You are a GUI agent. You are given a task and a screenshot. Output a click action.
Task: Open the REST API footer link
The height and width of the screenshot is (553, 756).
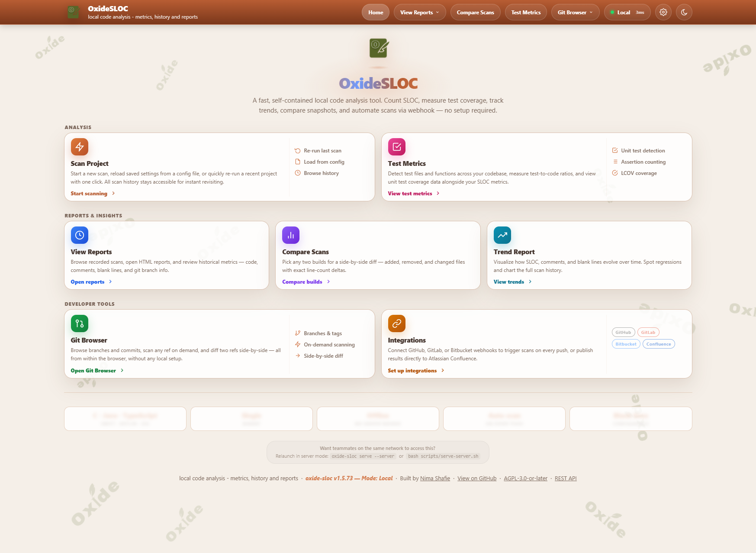566,479
